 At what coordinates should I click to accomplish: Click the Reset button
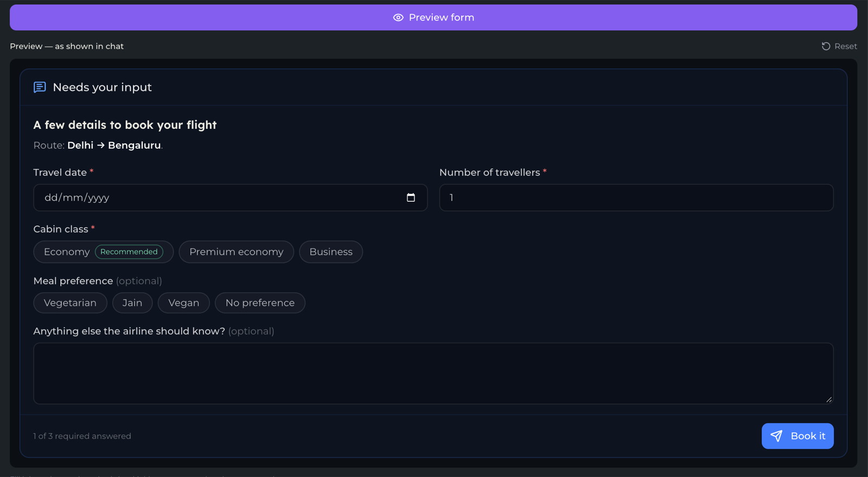pyautogui.click(x=839, y=46)
